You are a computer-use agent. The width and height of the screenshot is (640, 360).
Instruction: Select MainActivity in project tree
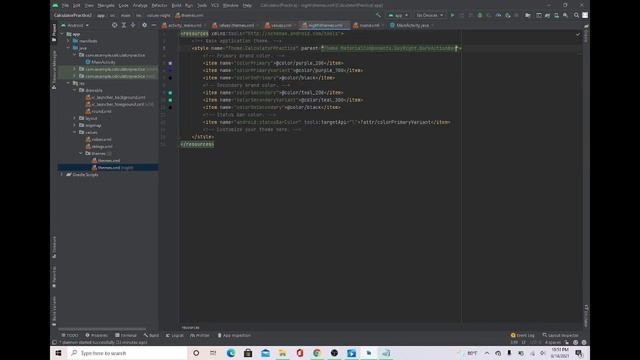pos(100,62)
